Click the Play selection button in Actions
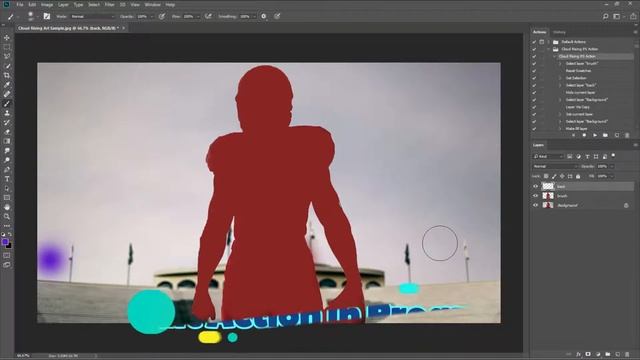Screen dimensions: 640x360 (595, 135)
